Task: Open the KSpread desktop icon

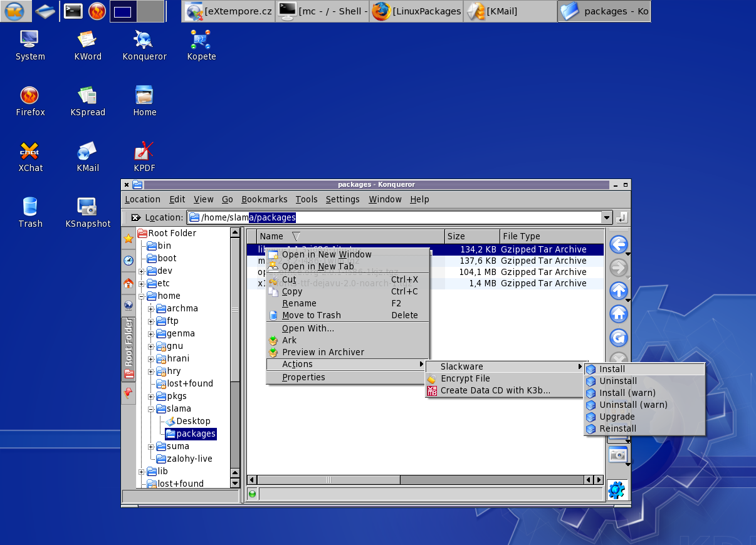Action: 88,102
